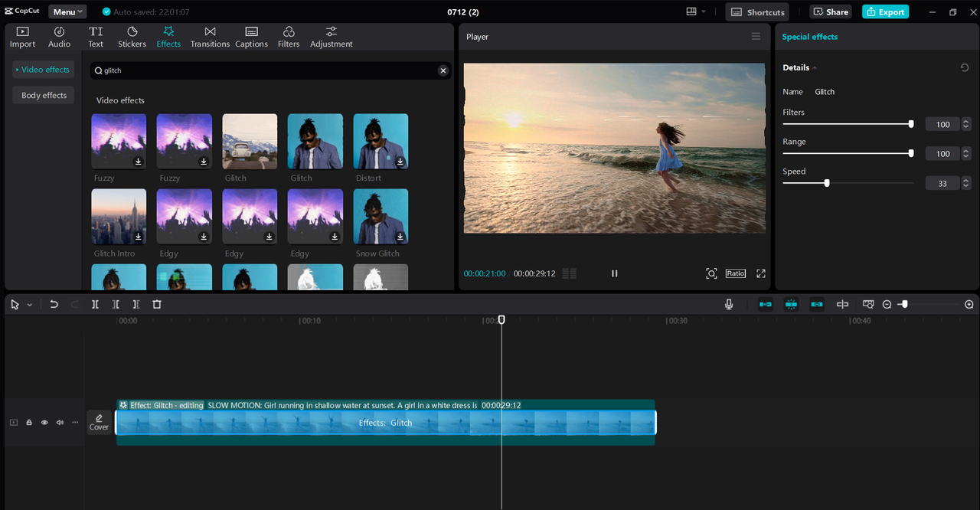The height and width of the screenshot is (510, 980).
Task: Click the Filters value field showing 100
Action: point(942,124)
